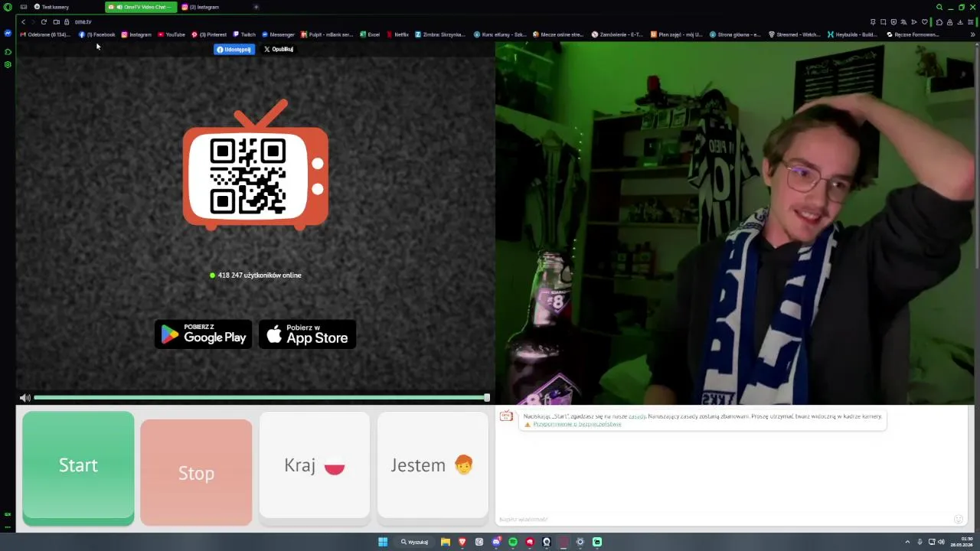The image size is (980, 551).
Task: Open the Opera GX menu logo
Action: [8, 7]
